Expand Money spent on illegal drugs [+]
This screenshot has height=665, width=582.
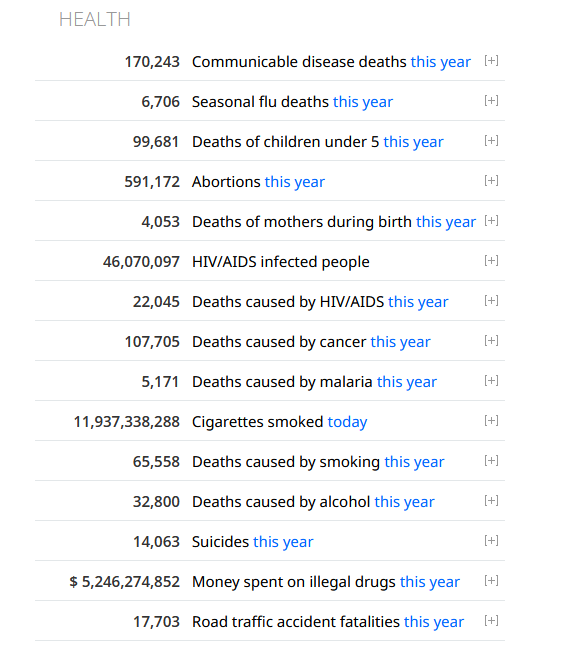point(491,581)
